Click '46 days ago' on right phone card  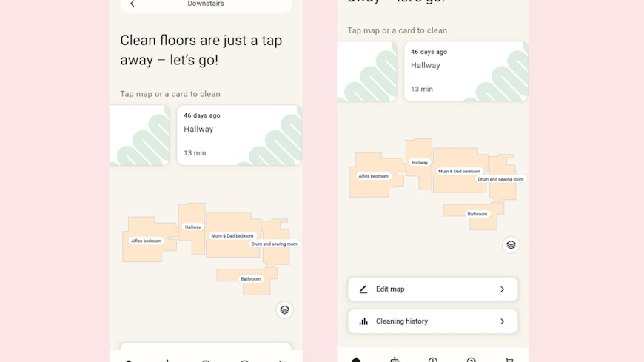429,52
